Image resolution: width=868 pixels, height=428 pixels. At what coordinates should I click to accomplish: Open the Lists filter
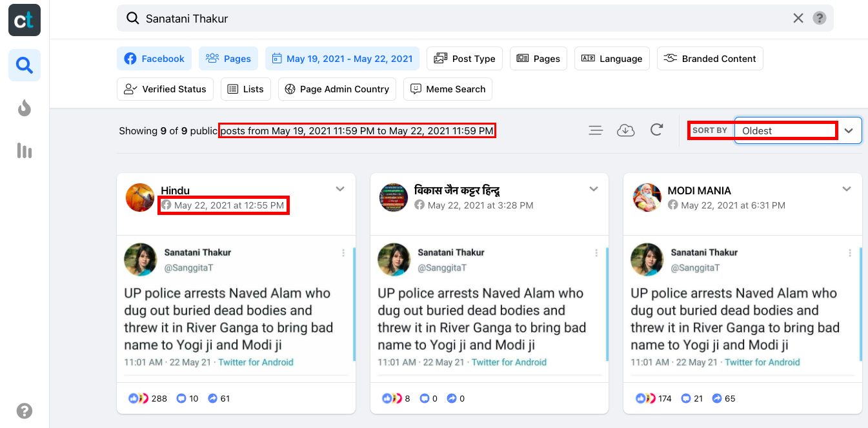point(246,89)
